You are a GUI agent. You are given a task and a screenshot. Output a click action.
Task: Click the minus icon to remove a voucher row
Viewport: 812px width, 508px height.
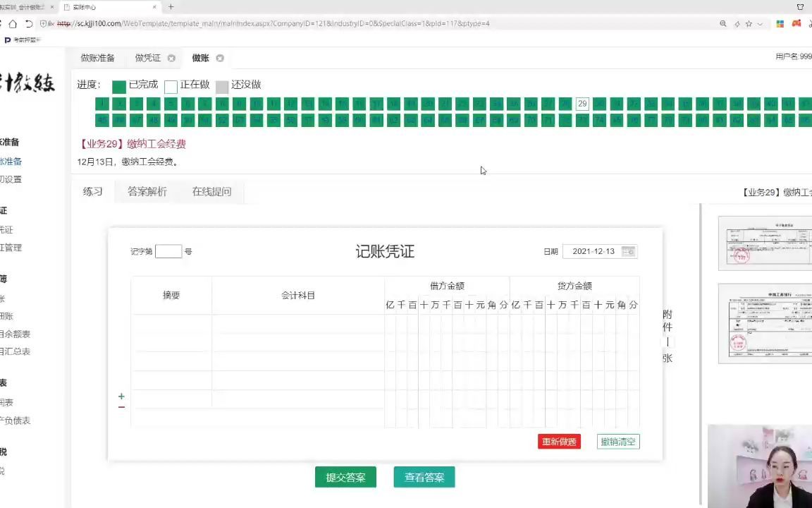click(x=121, y=406)
